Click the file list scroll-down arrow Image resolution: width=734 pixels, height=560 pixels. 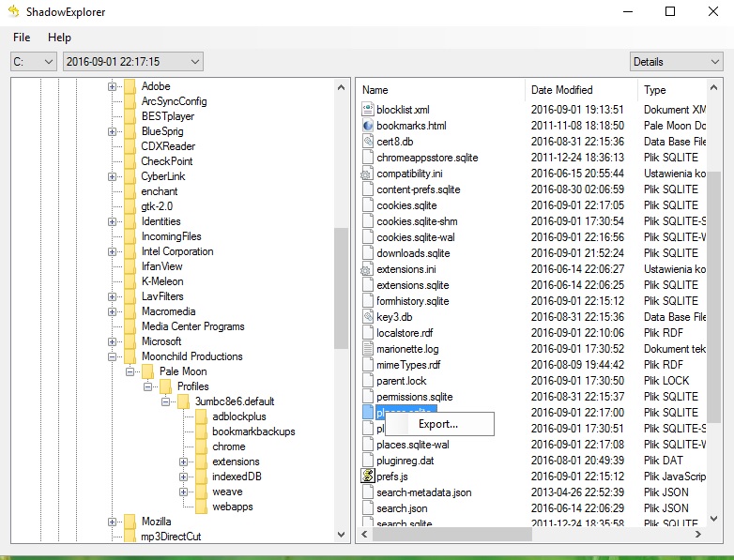pos(713,518)
